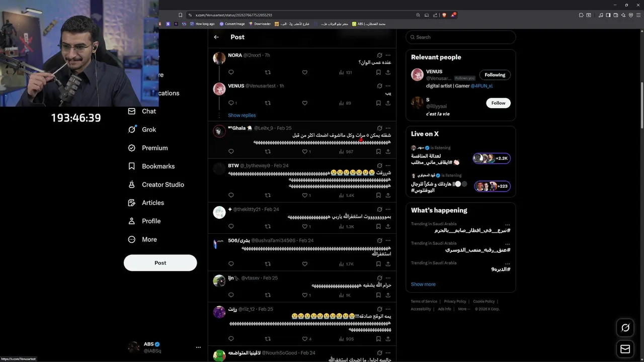Viewport: 644px width, 362px height.
Task: Reply to NORA's comment
Action: (x=231, y=72)
